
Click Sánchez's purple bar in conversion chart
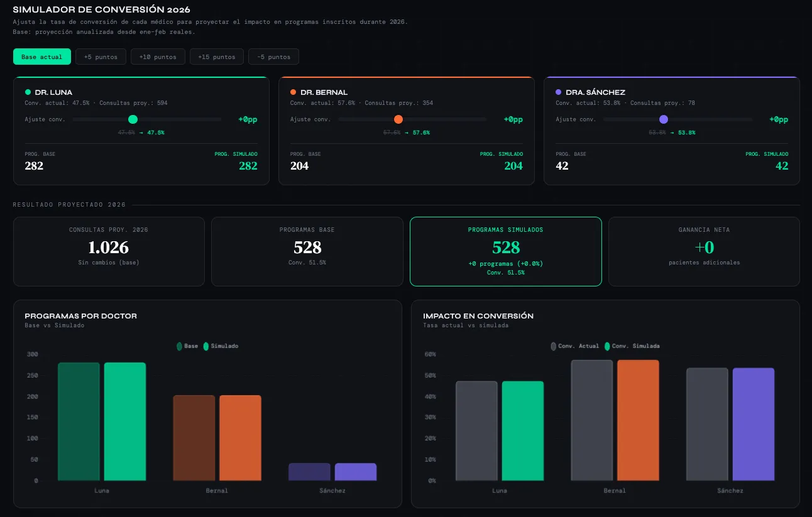tap(753, 424)
